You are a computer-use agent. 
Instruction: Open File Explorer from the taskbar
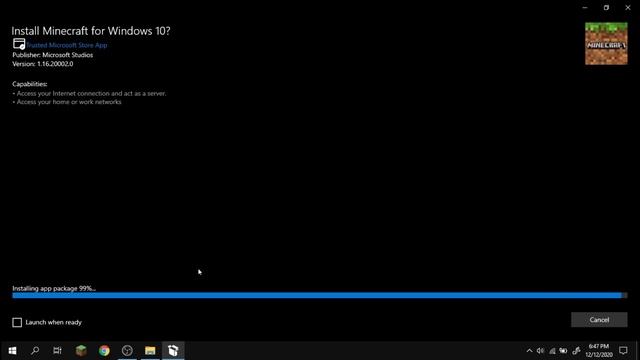click(150, 351)
